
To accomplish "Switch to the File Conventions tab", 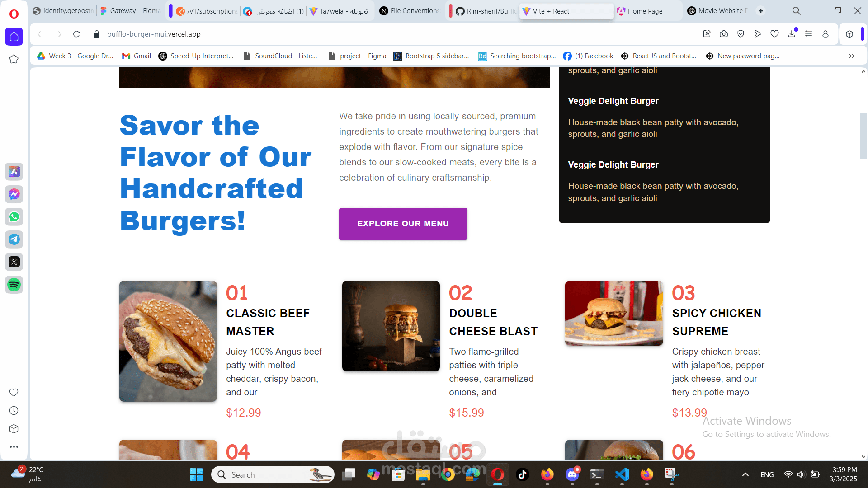I will 410,11.
